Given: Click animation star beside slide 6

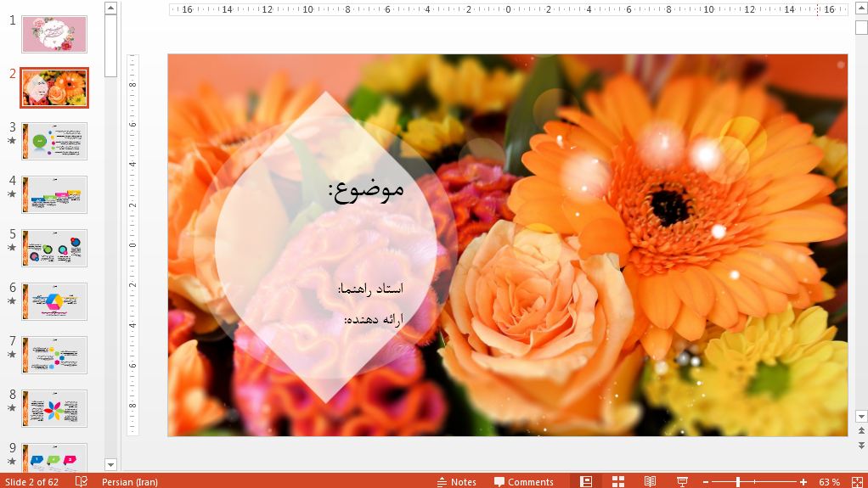Looking at the screenshot, I should (x=12, y=301).
